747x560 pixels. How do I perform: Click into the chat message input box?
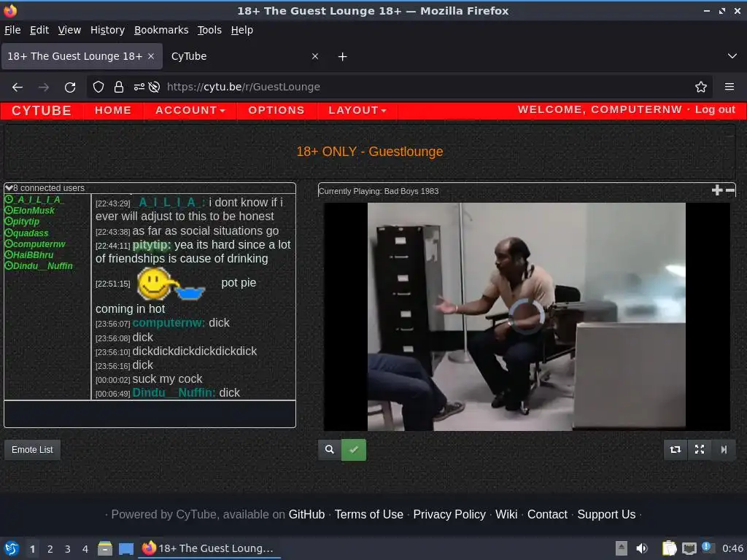point(150,414)
